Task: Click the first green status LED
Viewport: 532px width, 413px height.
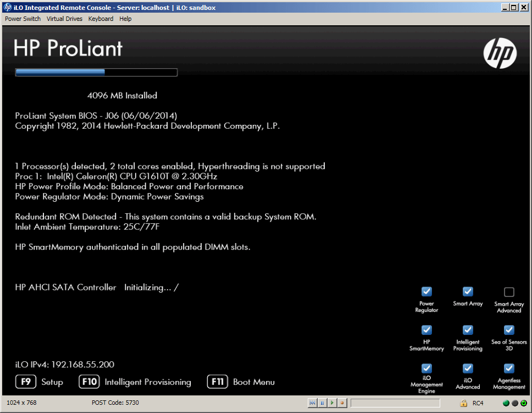Action: pyautogui.click(x=506, y=403)
